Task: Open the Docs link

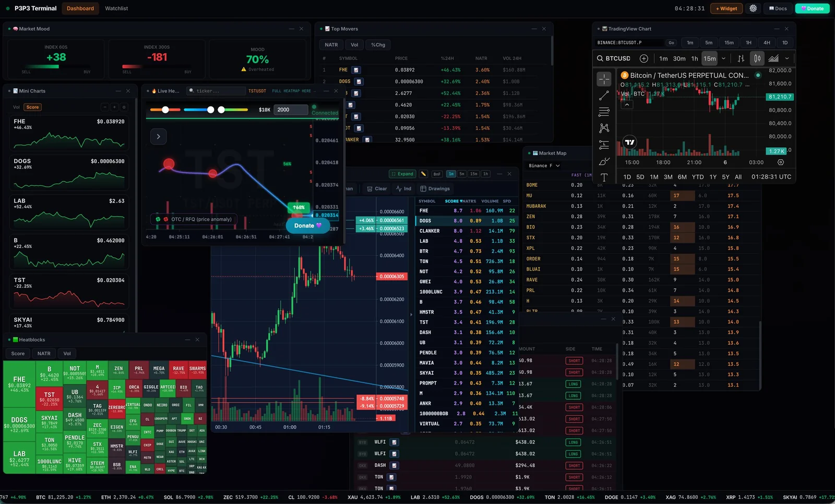Action: [x=778, y=8]
